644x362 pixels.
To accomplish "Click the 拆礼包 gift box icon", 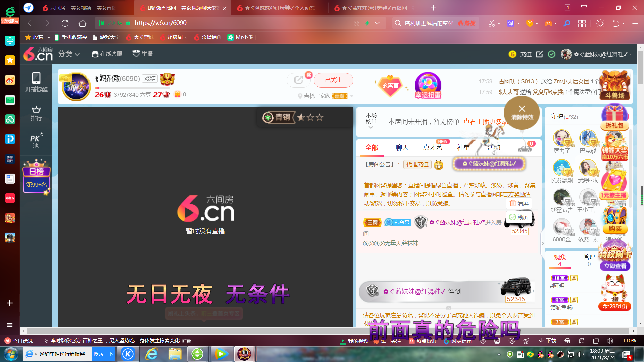I will click(x=614, y=117).
